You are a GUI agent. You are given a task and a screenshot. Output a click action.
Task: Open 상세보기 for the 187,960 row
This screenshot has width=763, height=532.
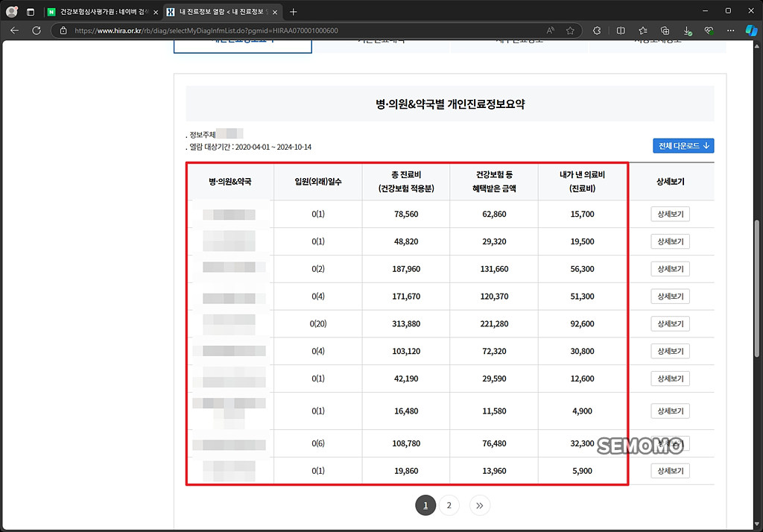click(670, 269)
